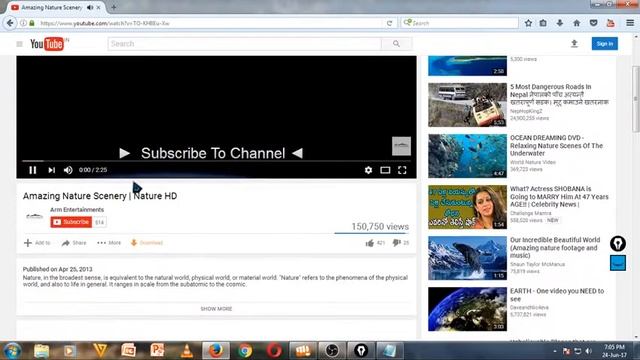Go to Firefox home page icon

(x=576, y=23)
